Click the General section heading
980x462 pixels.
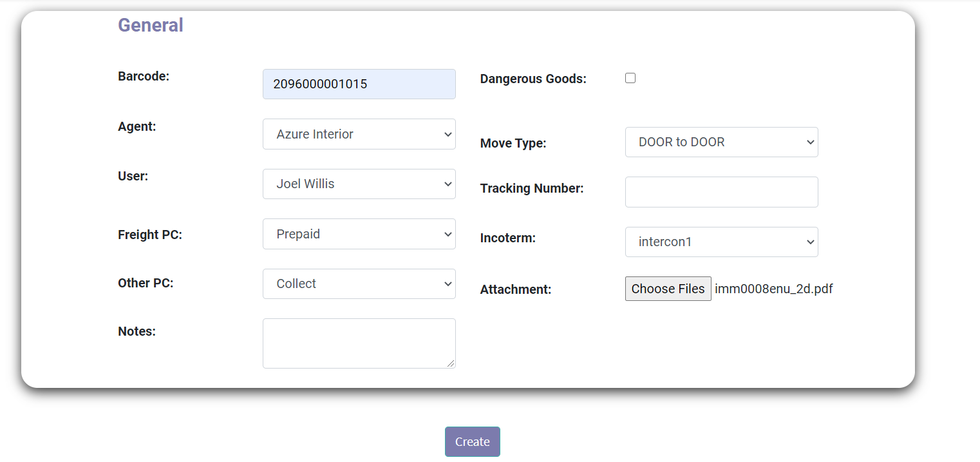[x=151, y=25]
